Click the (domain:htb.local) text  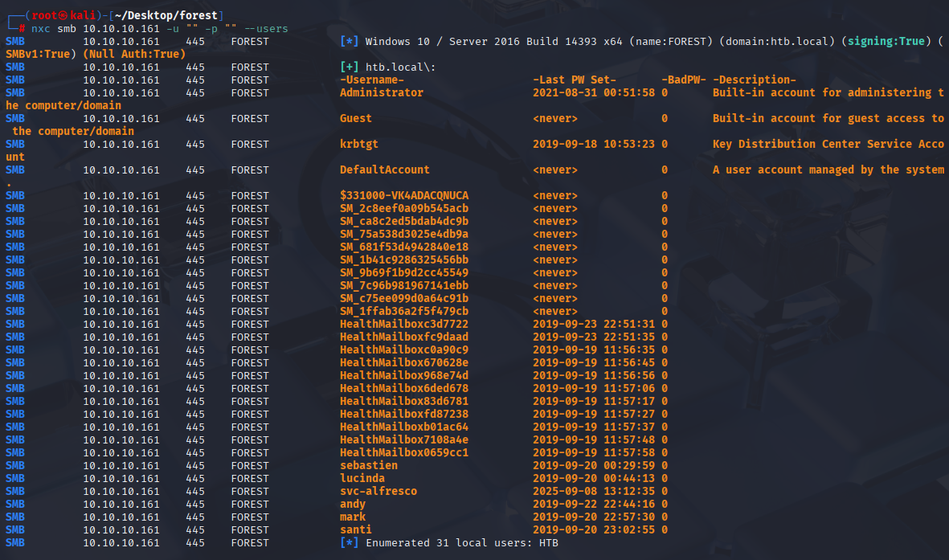click(x=777, y=41)
